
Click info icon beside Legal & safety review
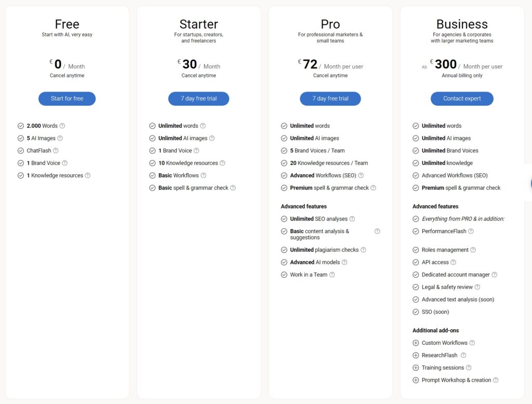[477, 287]
